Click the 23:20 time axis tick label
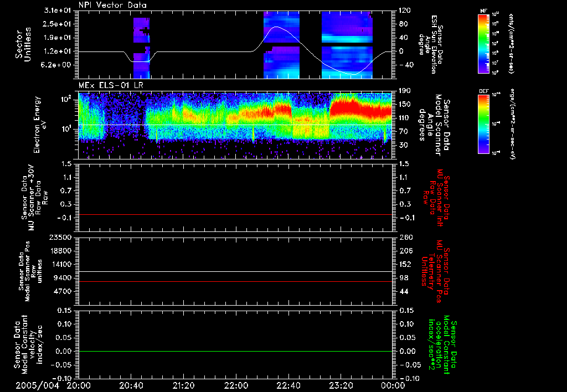567x392 pixels. (x=341, y=385)
